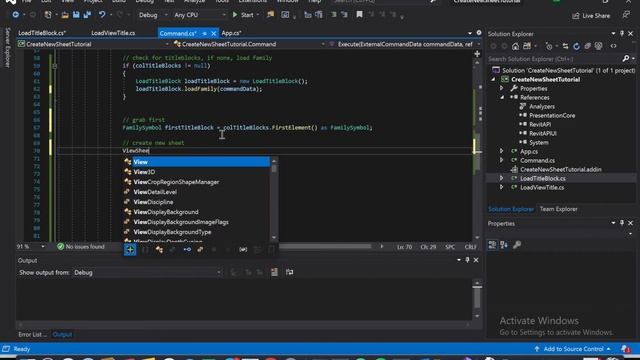The height and width of the screenshot is (360, 640).
Task: Toggle the 'Show only target-typed' IntelliSense filter
Action: click(130, 249)
